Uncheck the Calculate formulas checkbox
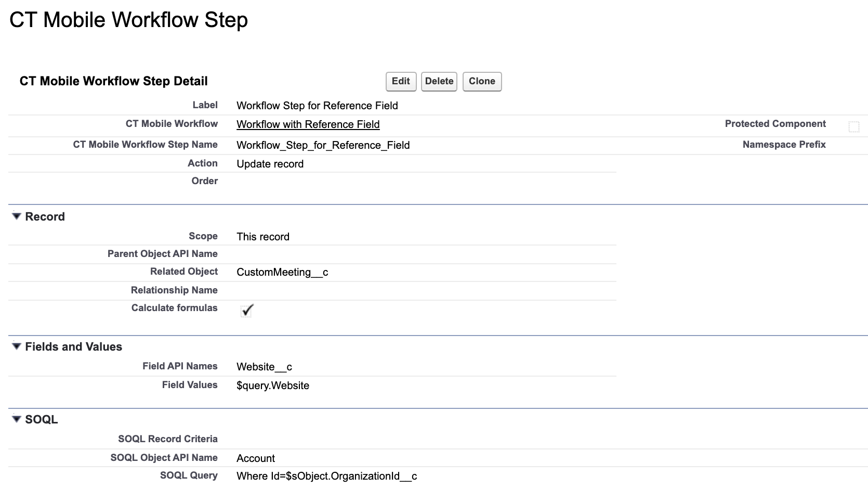The width and height of the screenshot is (868, 489). 246,311
